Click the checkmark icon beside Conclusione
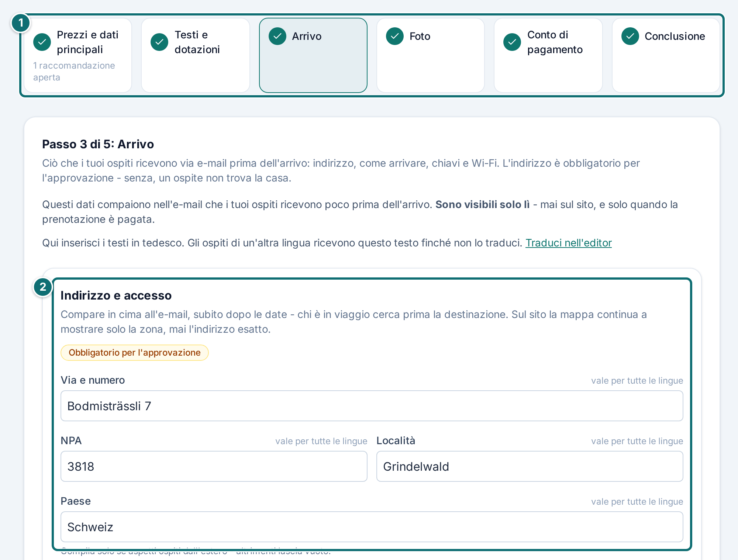738x560 pixels. click(x=630, y=36)
